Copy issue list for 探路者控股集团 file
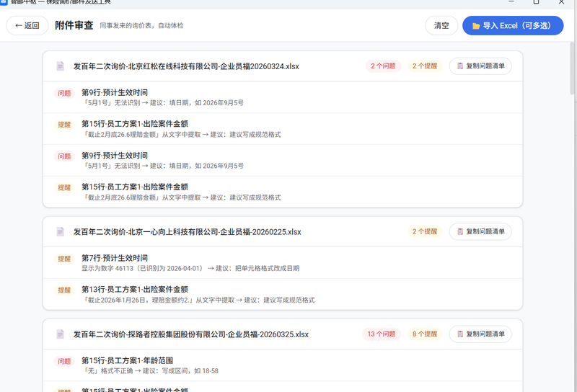 [x=480, y=334]
